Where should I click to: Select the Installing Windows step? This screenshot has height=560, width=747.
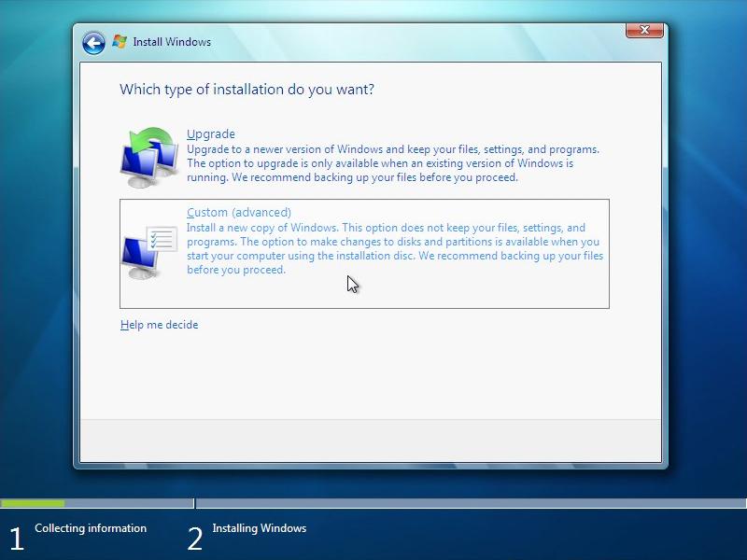pyautogui.click(x=260, y=528)
